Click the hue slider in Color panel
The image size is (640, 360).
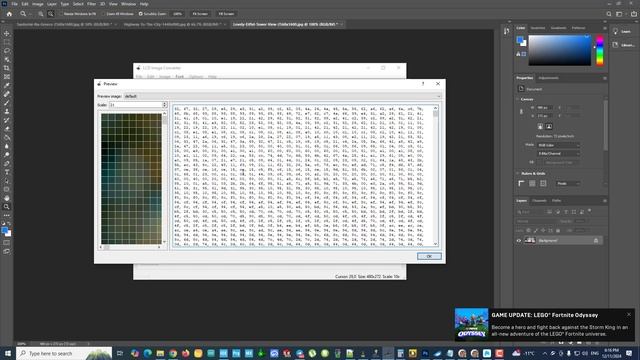600,50
